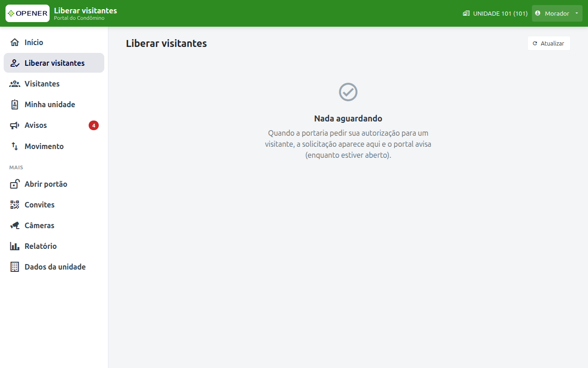Click the Avisos megaphone icon
This screenshot has width=588, height=368.
15,125
